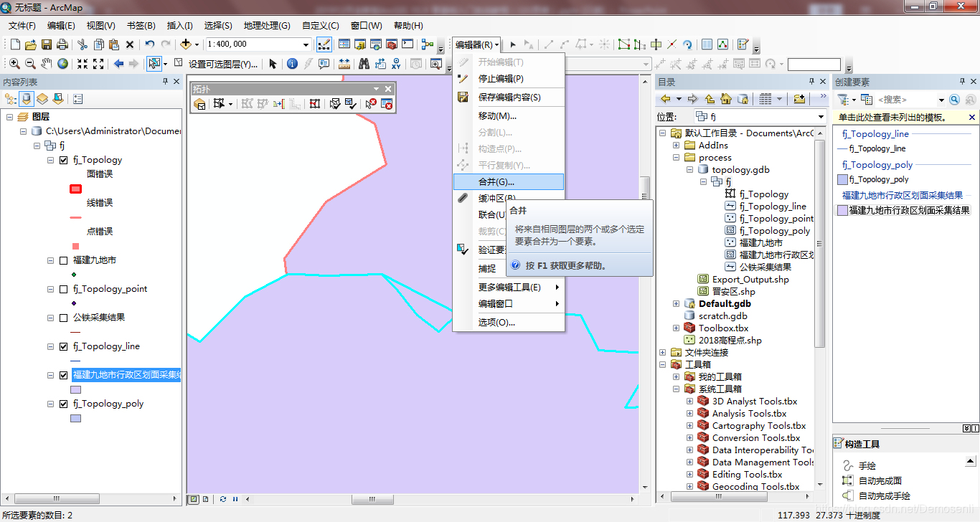Collapse the 图层 data frame
The width and height of the screenshot is (980, 522).
point(10,117)
